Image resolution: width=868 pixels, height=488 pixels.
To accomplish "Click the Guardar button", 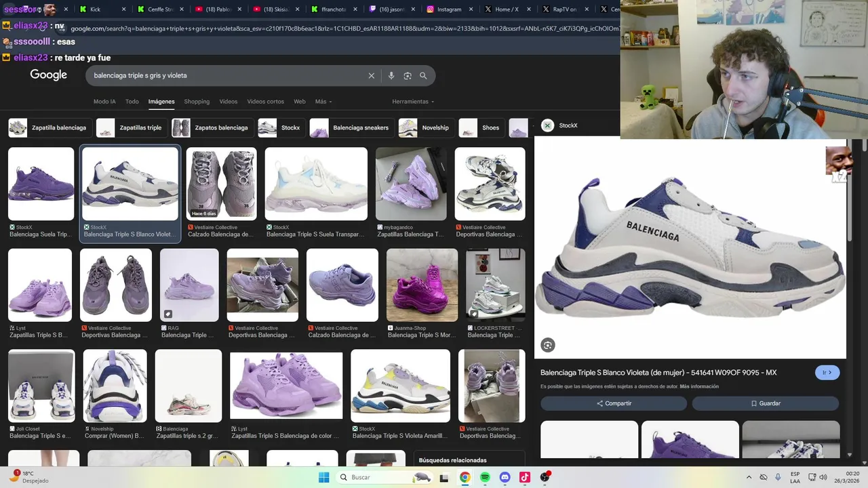I will click(766, 403).
